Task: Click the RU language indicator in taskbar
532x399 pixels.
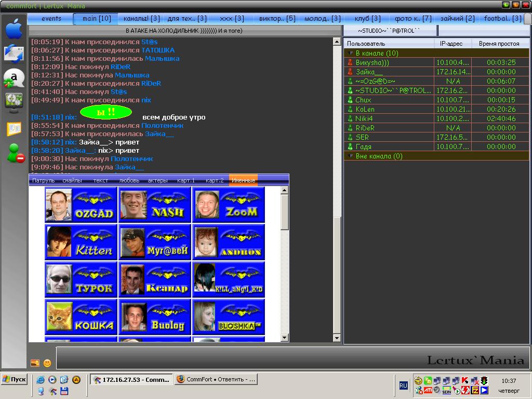Action: click(x=403, y=385)
